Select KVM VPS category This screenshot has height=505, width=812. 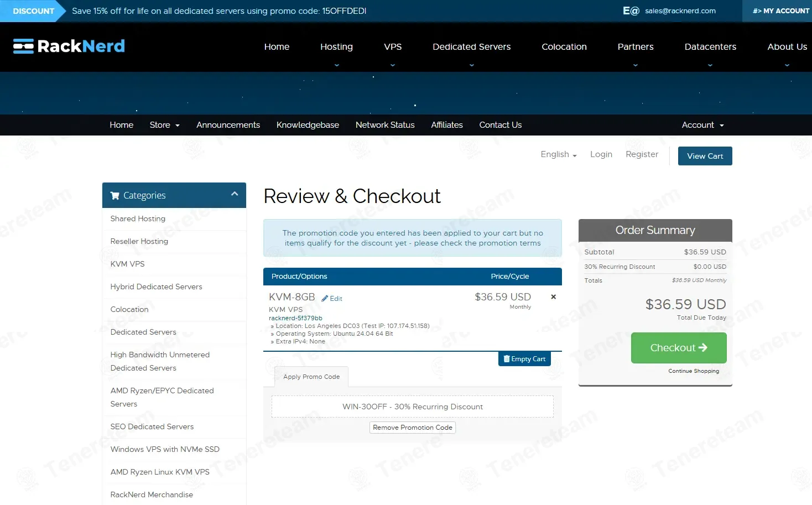point(127,264)
